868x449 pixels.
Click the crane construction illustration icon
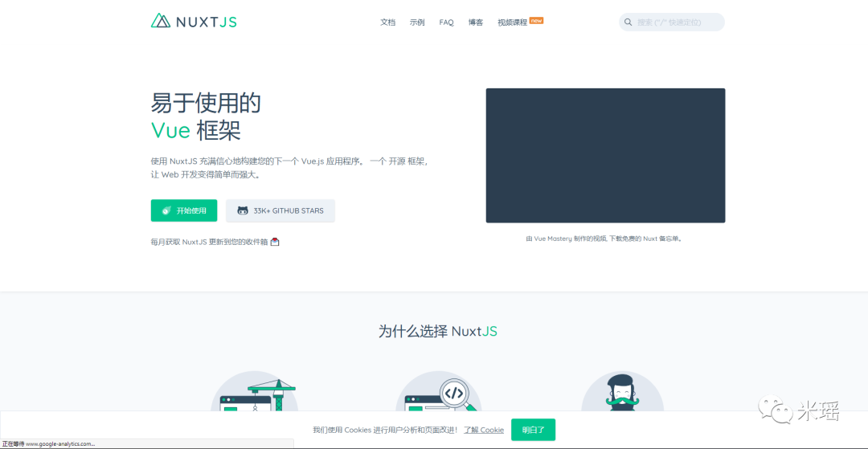(254, 391)
